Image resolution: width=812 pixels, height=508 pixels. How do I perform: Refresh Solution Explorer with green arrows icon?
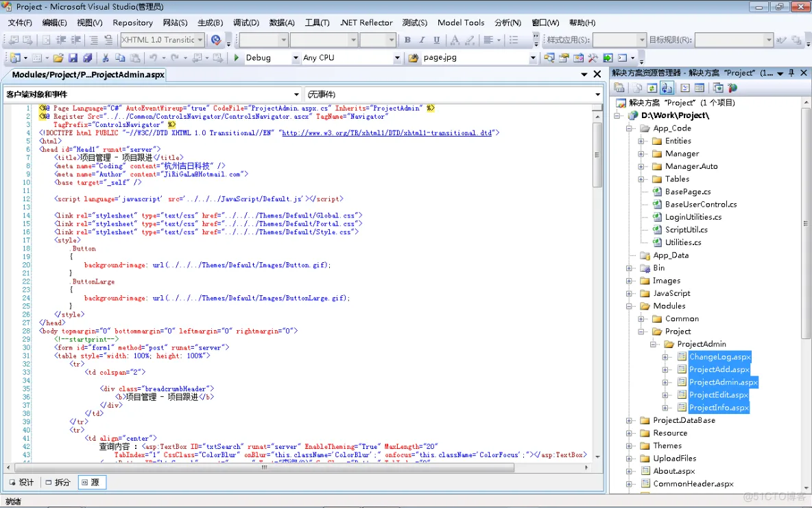pyautogui.click(x=652, y=88)
